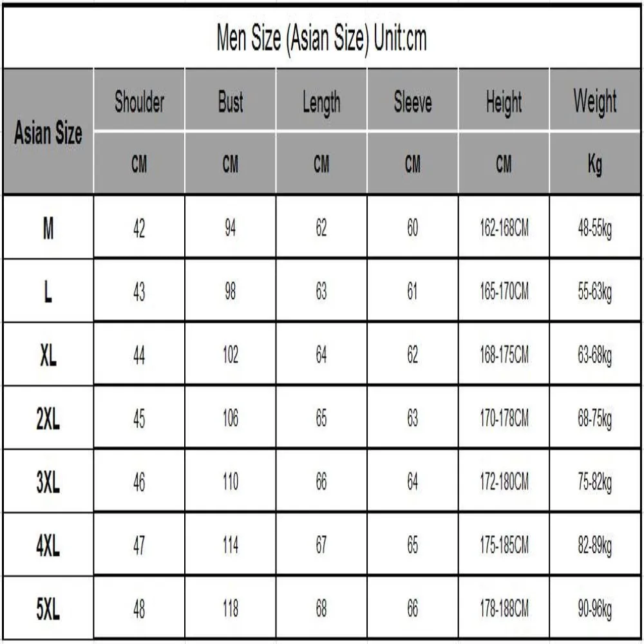The height and width of the screenshot is (644, 644).
Task: Select the M size row label
Action: (x=48, y=227)
